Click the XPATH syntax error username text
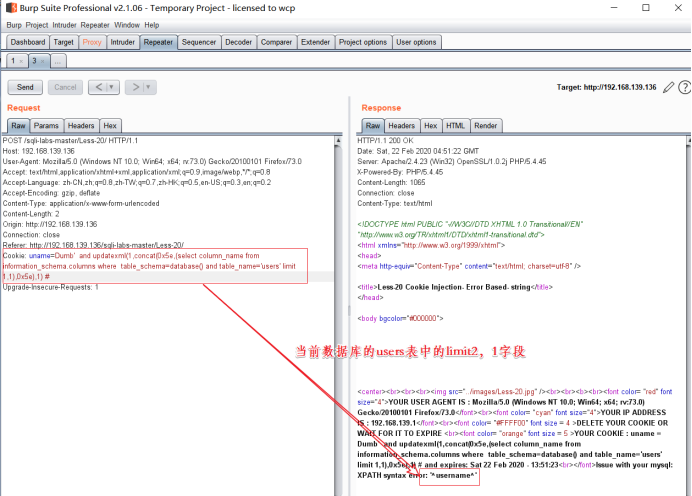 coord(417,476)
